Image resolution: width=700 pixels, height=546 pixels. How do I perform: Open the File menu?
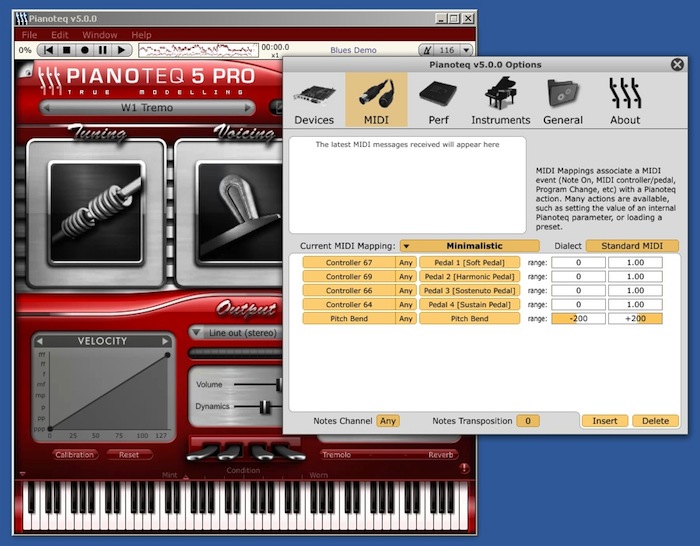coord(29,35)
